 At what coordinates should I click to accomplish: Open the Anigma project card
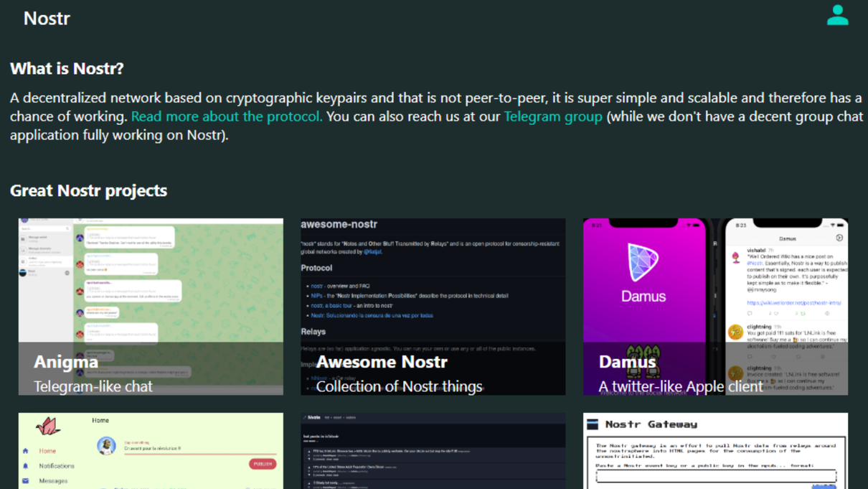(x=151, y=307)
